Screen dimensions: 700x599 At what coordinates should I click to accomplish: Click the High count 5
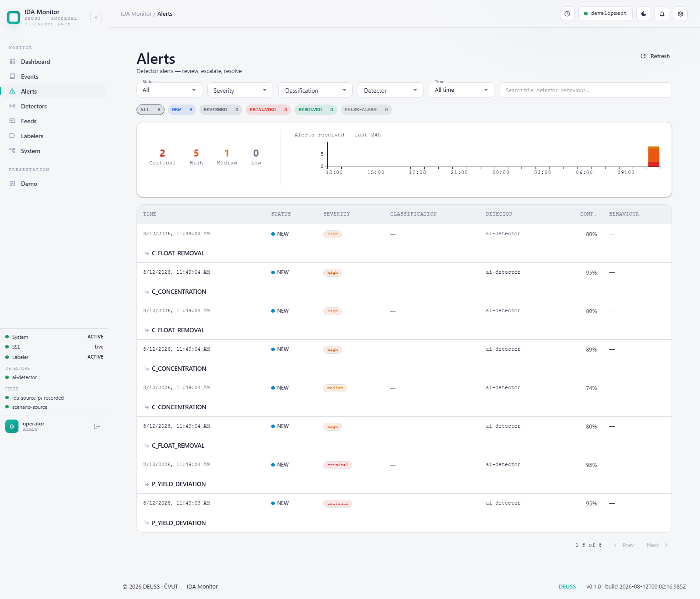coord(196,153)
